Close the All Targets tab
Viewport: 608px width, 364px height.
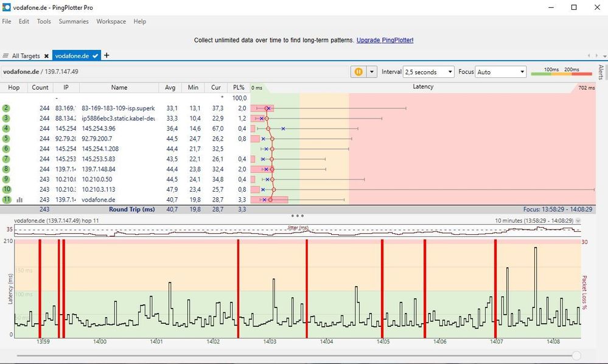(46, 56)
